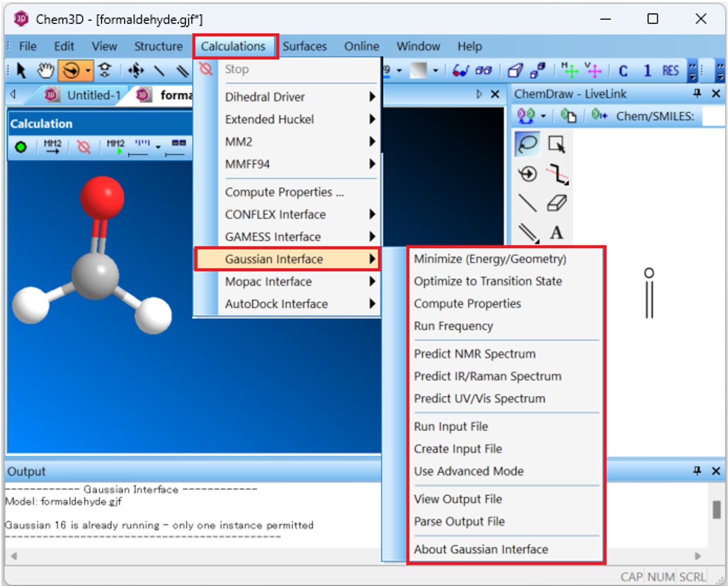Choose Predict NMR Spectrum
Viewport: 728px width, 586px height.
click(x=474, y=354)
